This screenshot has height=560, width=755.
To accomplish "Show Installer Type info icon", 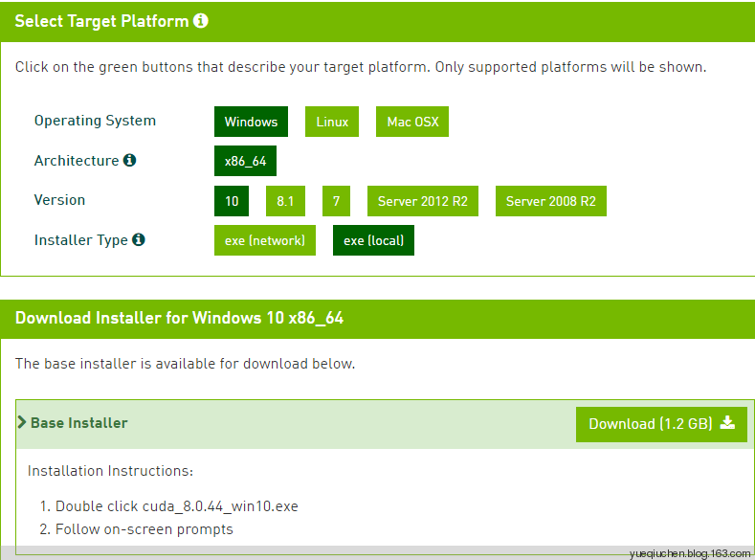I will 139,239.
